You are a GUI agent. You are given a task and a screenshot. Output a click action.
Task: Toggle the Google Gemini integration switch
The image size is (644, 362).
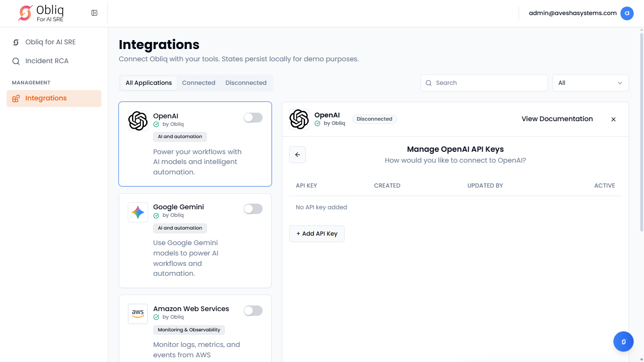(x=253, y=209)
